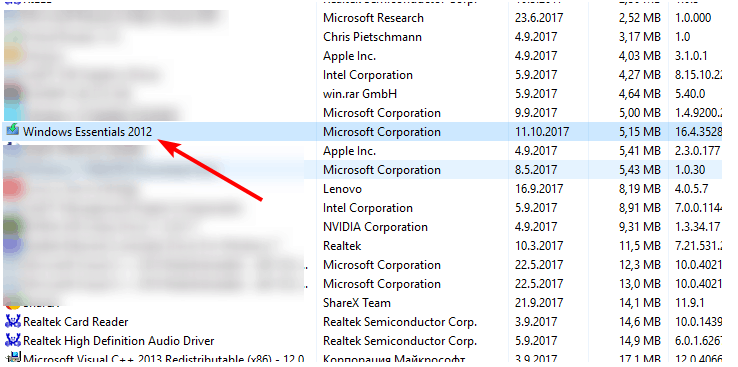Click version 4.0.5.7

pyautogui.click(x=691, y=189)
